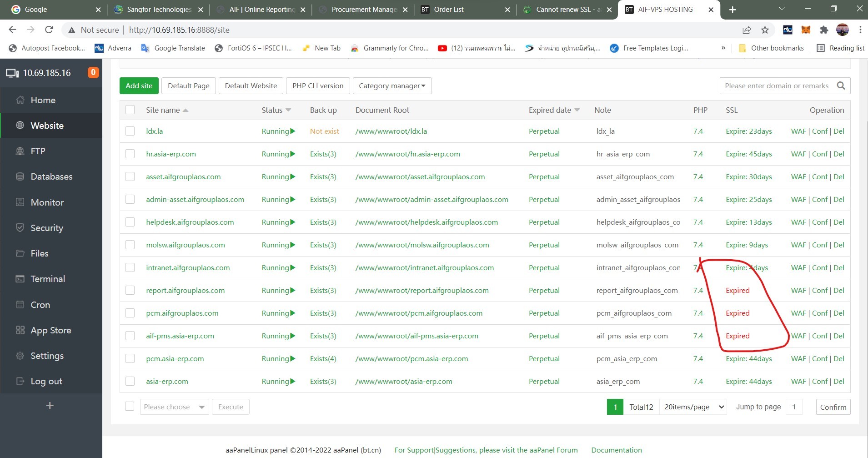Select the asia-erp.com row checkbox
Screen dimensions: 868x458
coord(130,381)
